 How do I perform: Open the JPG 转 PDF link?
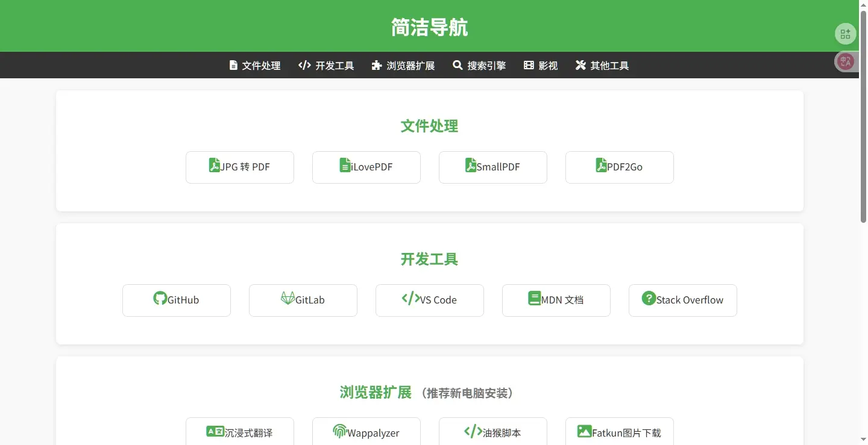[240, 167]
